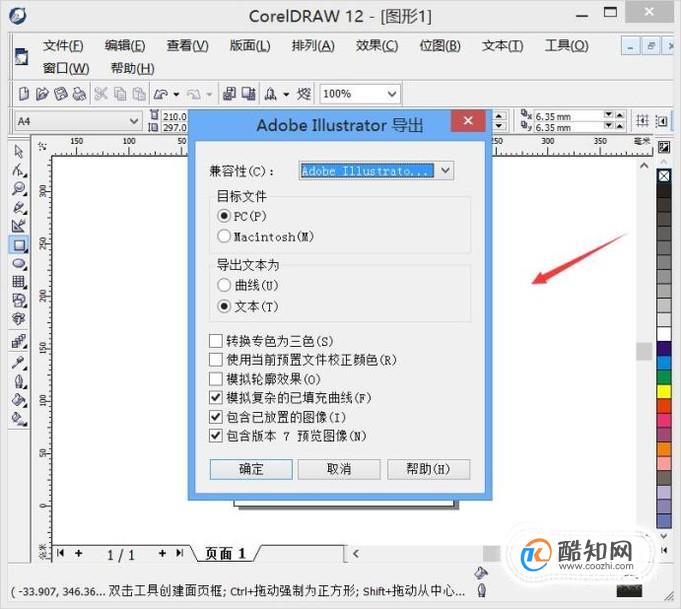Screen dimensions: 681x609
Task: Choose 文本(T) export text option
Action: 224,306
